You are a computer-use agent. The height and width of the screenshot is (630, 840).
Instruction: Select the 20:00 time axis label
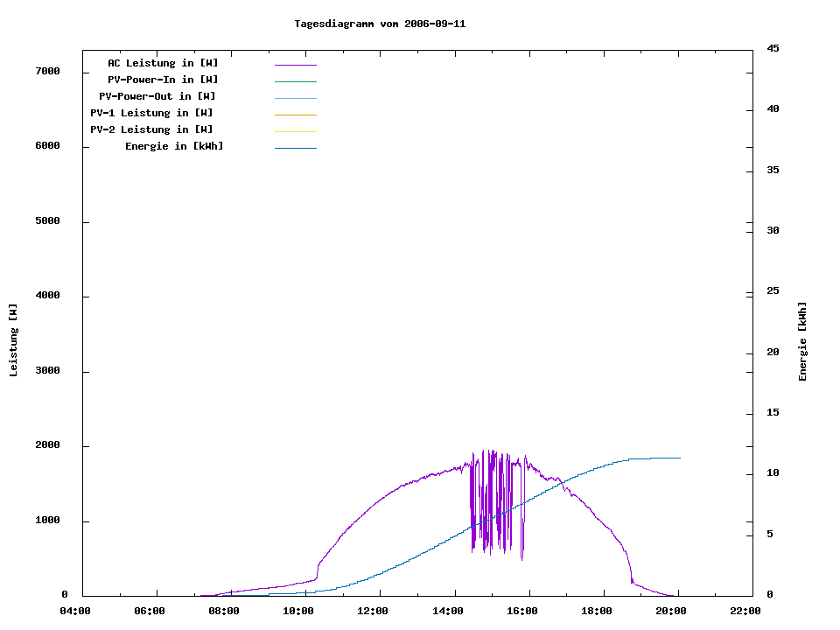671,611
